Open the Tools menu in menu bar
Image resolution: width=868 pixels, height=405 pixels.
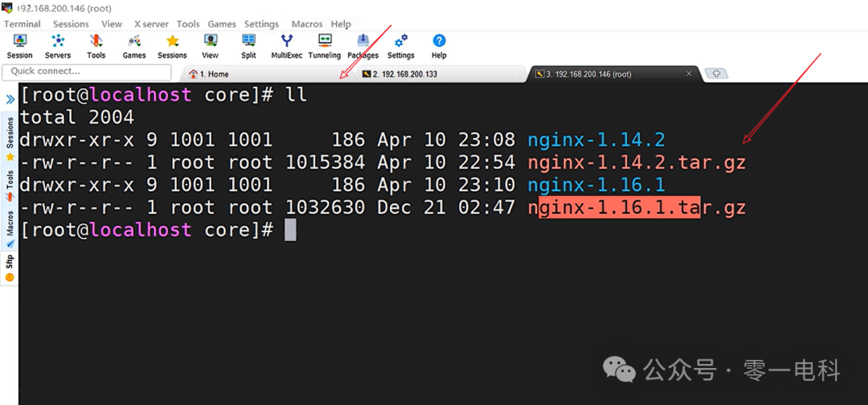pyautogui.click(x=188, y=24)
